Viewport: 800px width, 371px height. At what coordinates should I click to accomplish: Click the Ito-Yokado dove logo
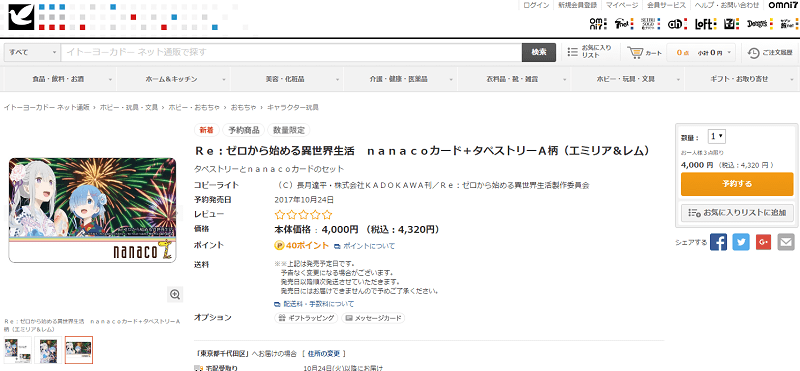21,16
